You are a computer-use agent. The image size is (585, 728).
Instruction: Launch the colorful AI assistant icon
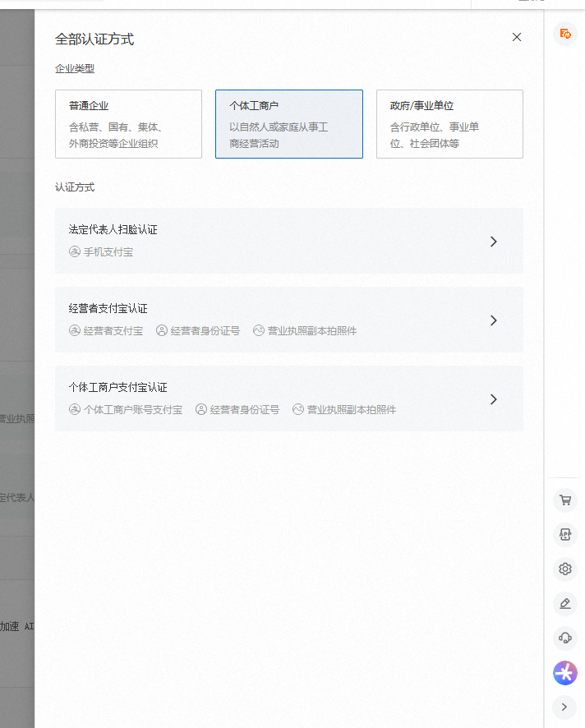click(564, 673)
